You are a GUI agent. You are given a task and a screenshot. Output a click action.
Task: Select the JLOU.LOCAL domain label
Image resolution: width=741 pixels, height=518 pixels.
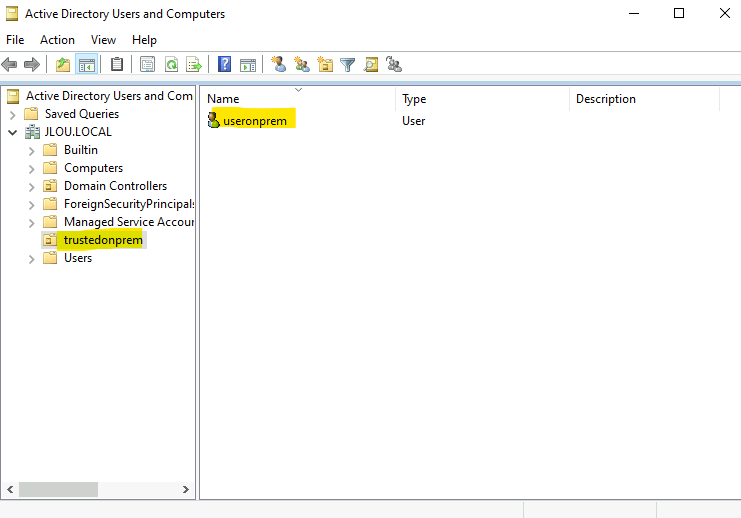coord(78,132)
